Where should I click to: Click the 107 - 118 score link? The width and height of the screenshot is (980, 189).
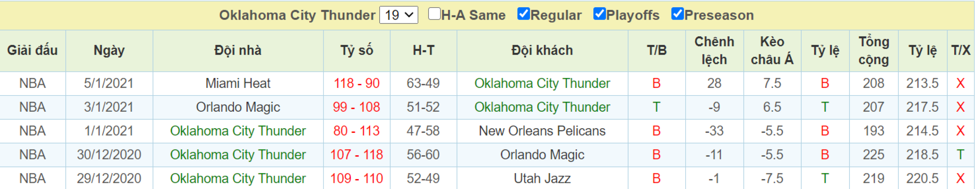point(356,155)
